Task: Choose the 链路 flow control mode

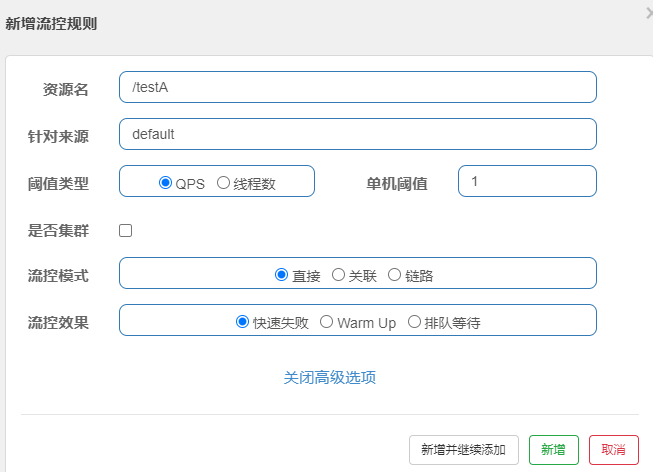Action: pyautogui.click(x=394, y=275)
